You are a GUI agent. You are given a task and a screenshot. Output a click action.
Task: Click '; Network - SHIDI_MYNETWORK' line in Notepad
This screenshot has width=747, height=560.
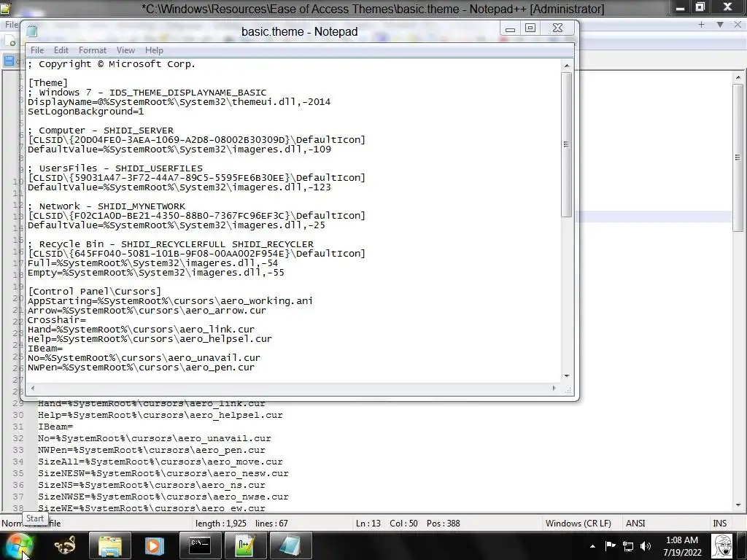coord(107,206)
